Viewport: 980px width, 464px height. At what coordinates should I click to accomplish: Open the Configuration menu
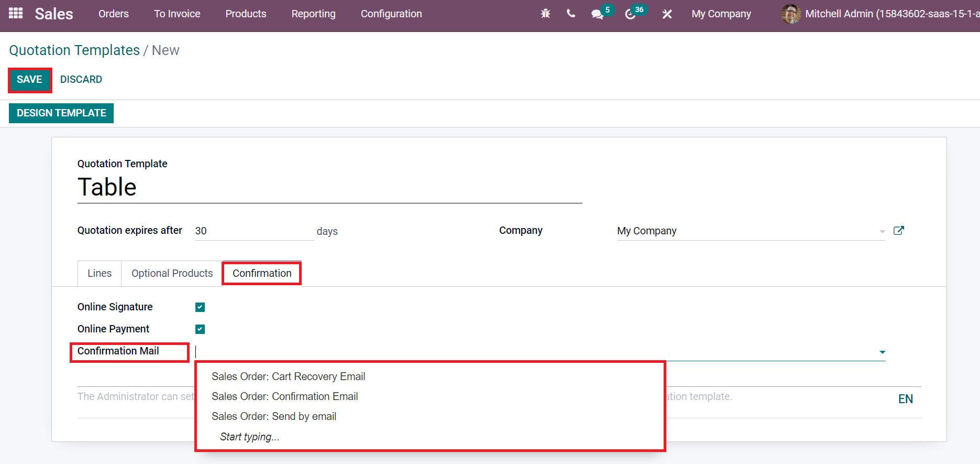point(391,14)
